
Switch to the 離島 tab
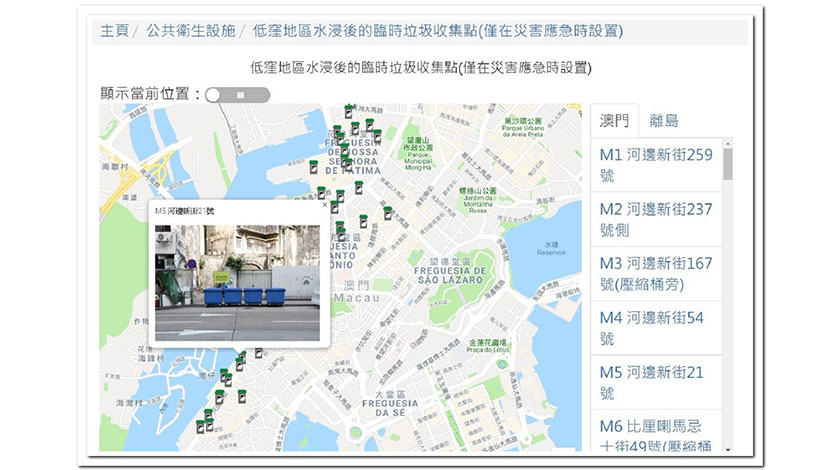[663, 121]
